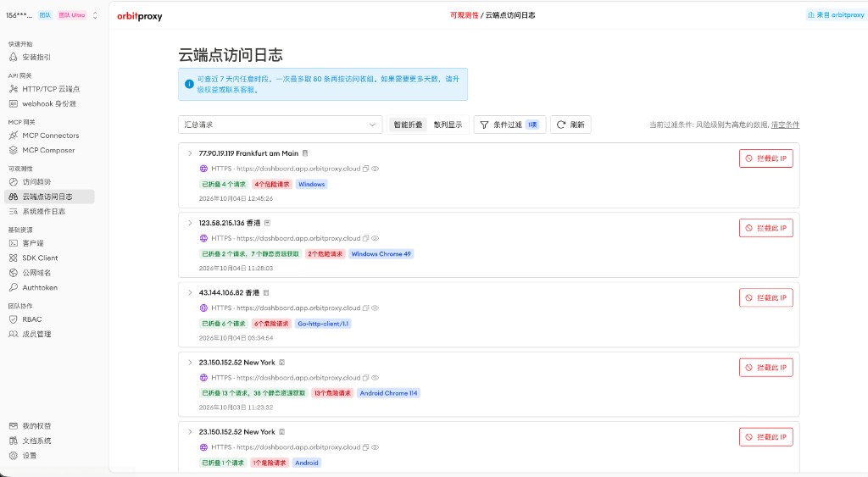The width and height of the screenshot is (868, 477).
Task: Block IP 43.144.106.82 via 拦截此 IP
Action: [x=766, y=297]
